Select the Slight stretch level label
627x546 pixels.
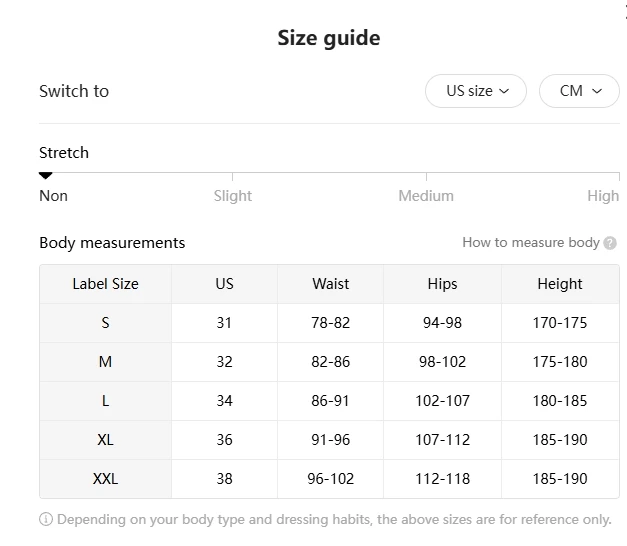click(x=232, y=196)
